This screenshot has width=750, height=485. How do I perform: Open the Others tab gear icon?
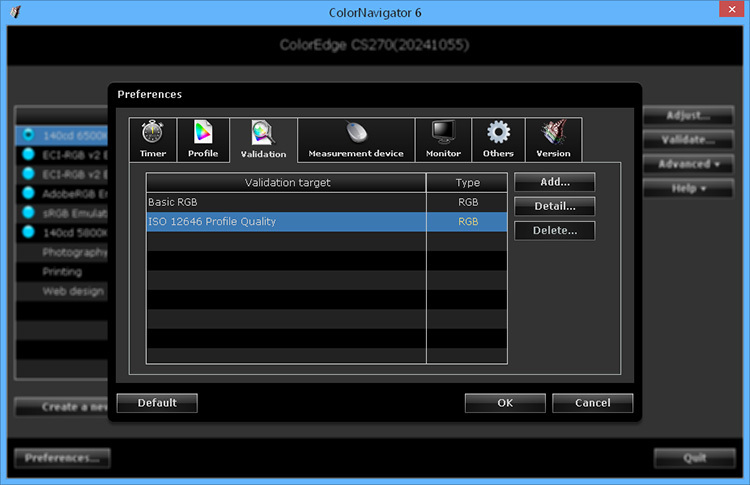pos(498,132)
